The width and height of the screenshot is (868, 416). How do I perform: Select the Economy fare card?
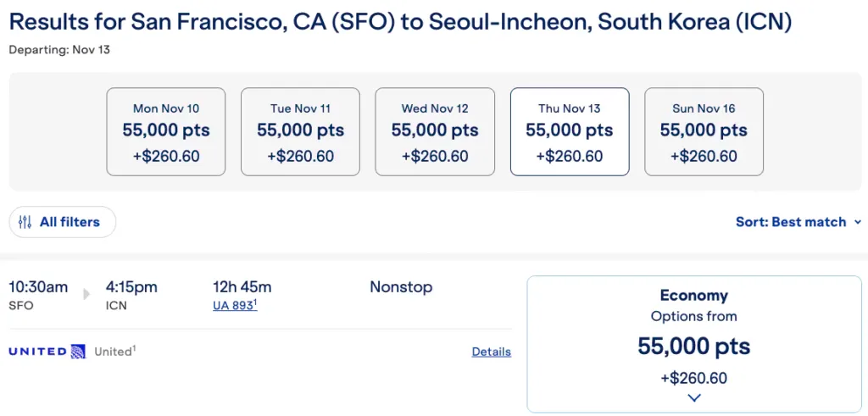[x=694, y=344]
